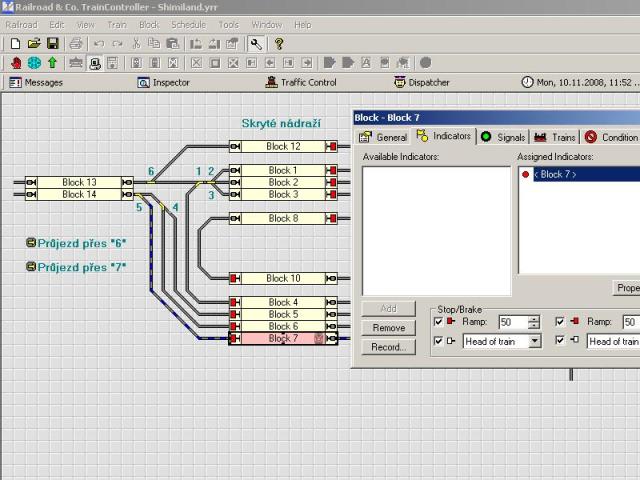Click the Print toolbar icon
Viewport: 640px width, 480px height.
pyautogui.click(x=76, y=43)
